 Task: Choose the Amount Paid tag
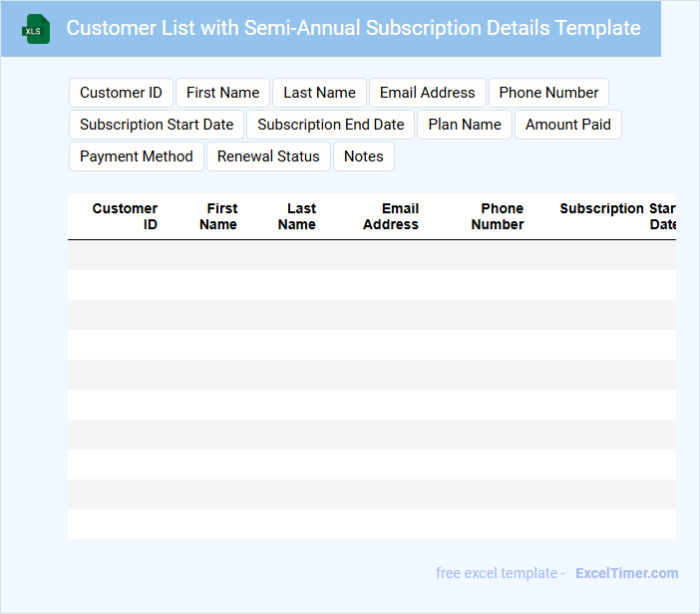[x=568, y=125]
